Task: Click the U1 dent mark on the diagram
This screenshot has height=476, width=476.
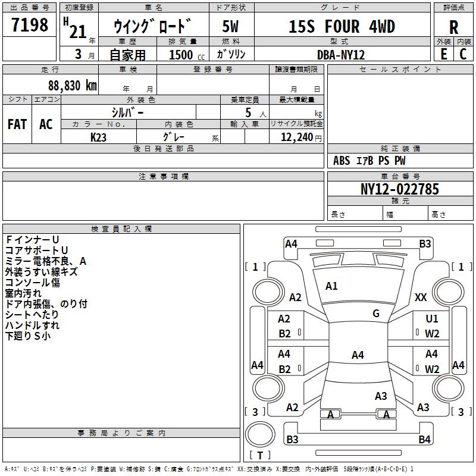Action: pos(432,319)
